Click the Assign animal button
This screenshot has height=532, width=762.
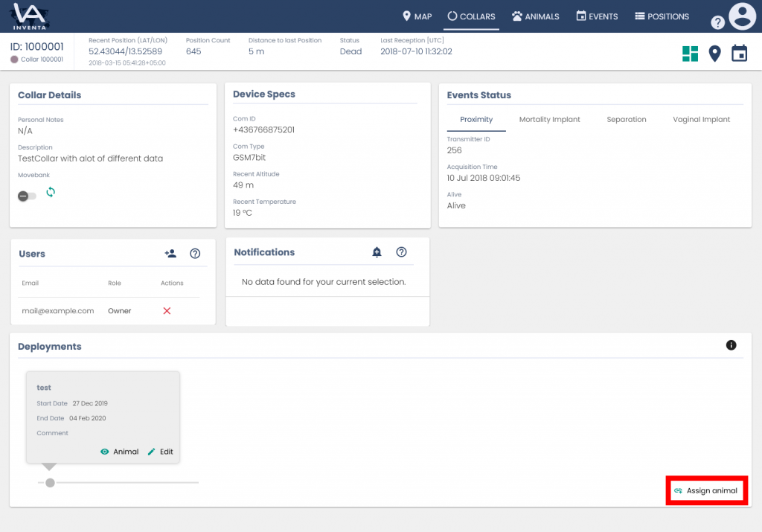[x=705, y=491]
